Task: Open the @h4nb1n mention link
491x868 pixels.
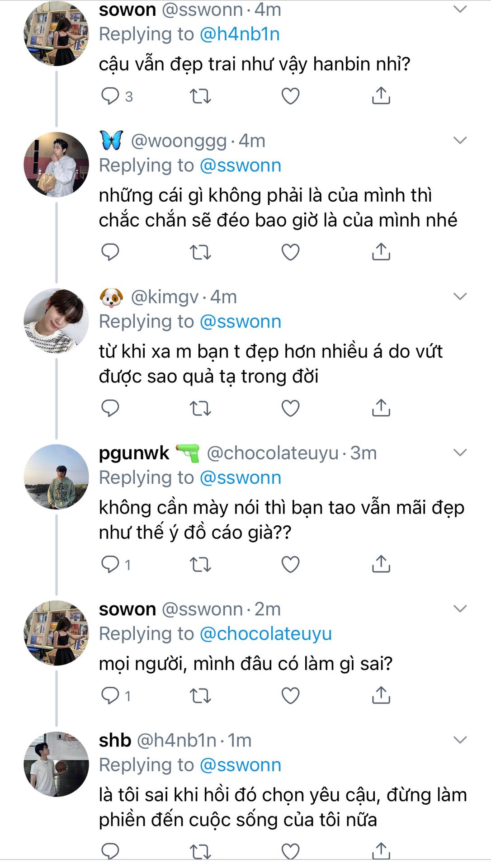Action: tap(239, 34)
